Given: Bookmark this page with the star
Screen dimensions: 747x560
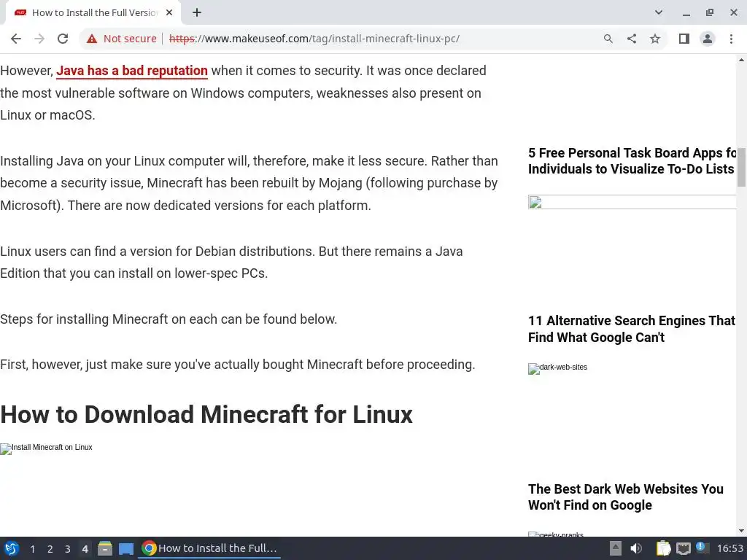Looking at the screenshot, I should [655, 39].
